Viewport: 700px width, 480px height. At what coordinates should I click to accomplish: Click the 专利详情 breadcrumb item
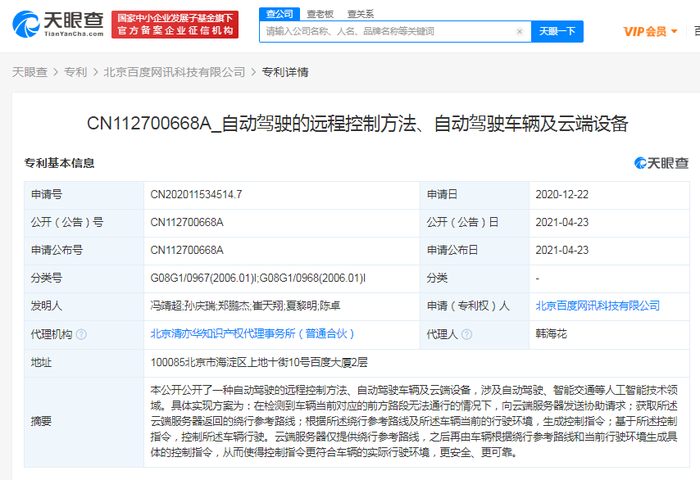click(x=285, y=72)
